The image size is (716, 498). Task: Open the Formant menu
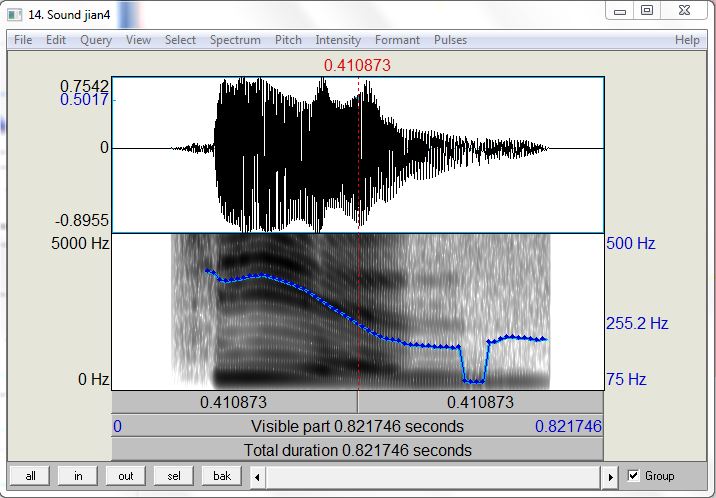tap(397, 40)
